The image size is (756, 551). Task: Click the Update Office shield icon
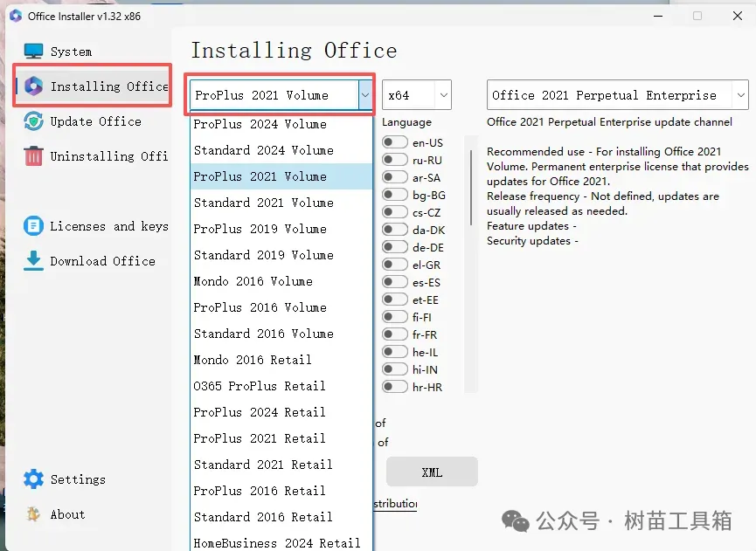pos(33,121)
